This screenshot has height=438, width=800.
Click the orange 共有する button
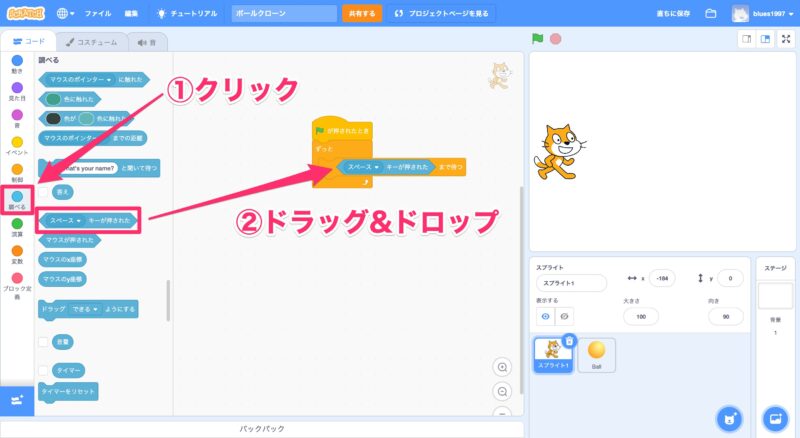point(362,14)
